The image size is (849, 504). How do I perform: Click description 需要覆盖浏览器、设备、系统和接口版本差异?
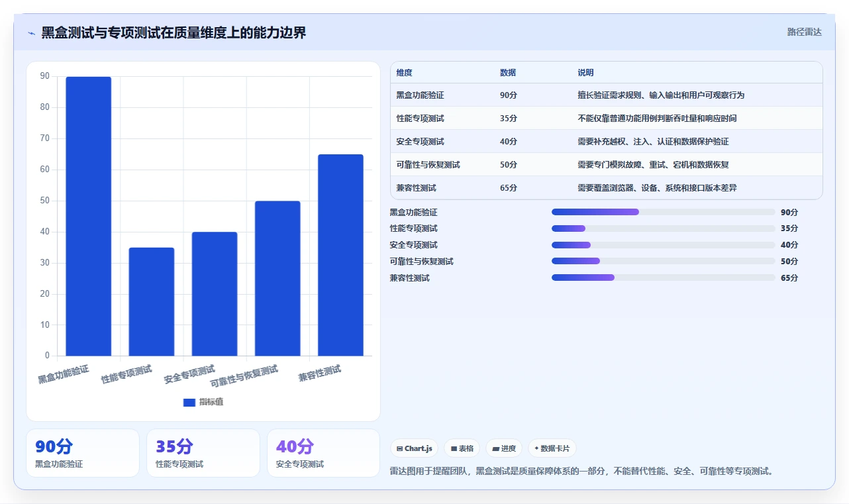[657, 188]
